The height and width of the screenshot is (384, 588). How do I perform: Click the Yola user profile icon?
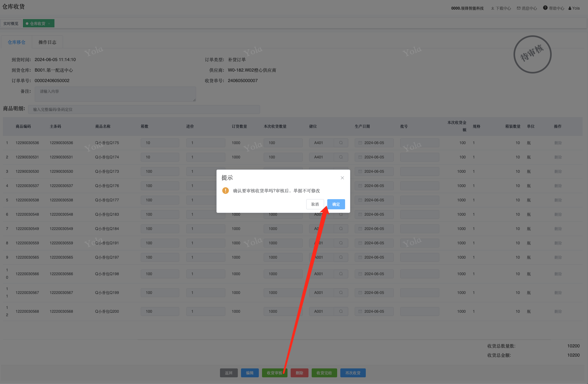pyautogui.click(x=570, y=8)
